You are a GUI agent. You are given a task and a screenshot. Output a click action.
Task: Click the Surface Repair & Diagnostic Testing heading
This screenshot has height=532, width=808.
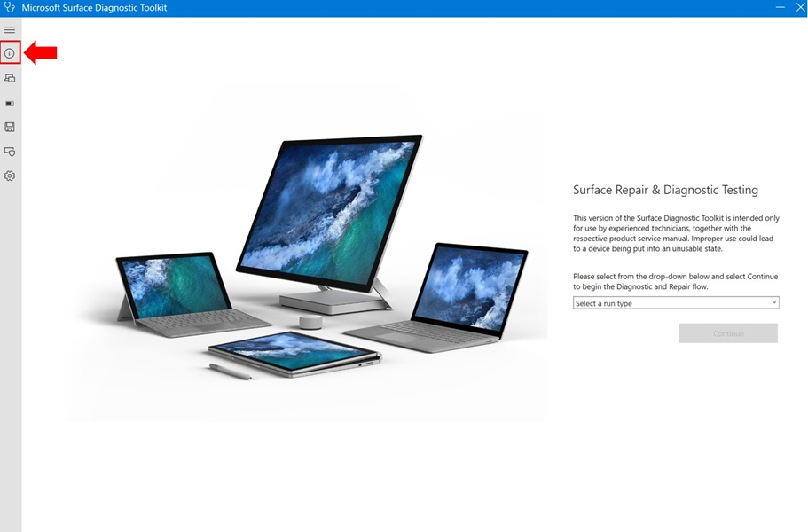click(x=665, y=189)
